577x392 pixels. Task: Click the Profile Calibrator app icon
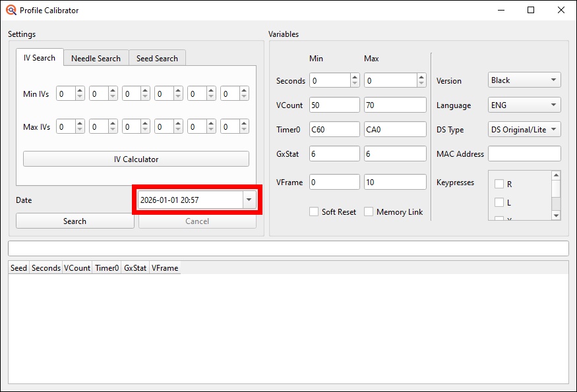pos(10,10)
